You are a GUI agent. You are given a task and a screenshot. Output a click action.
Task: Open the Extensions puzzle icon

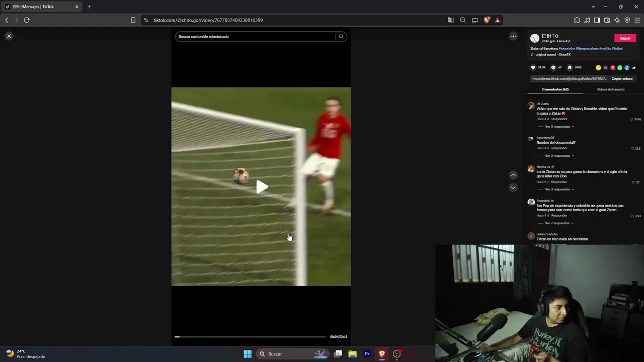coord(577,20)
